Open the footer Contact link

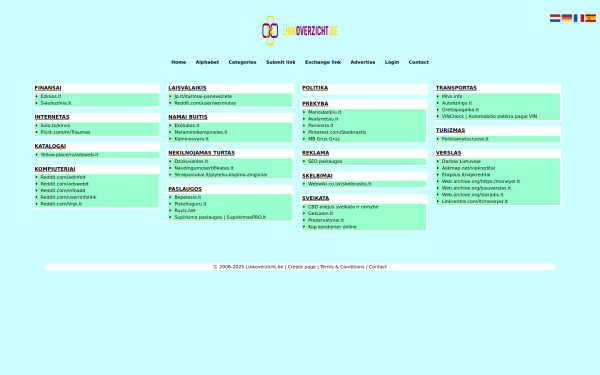(377, 267)
